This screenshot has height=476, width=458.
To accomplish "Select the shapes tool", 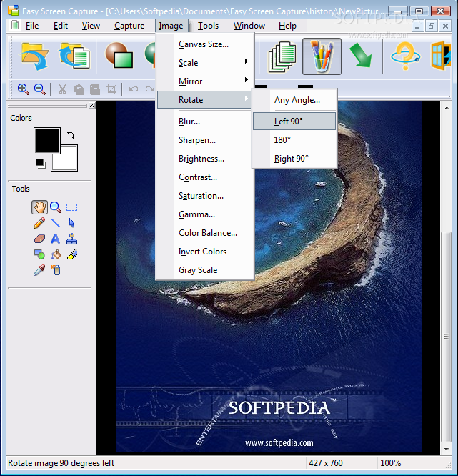I will (x=39, y=254).
